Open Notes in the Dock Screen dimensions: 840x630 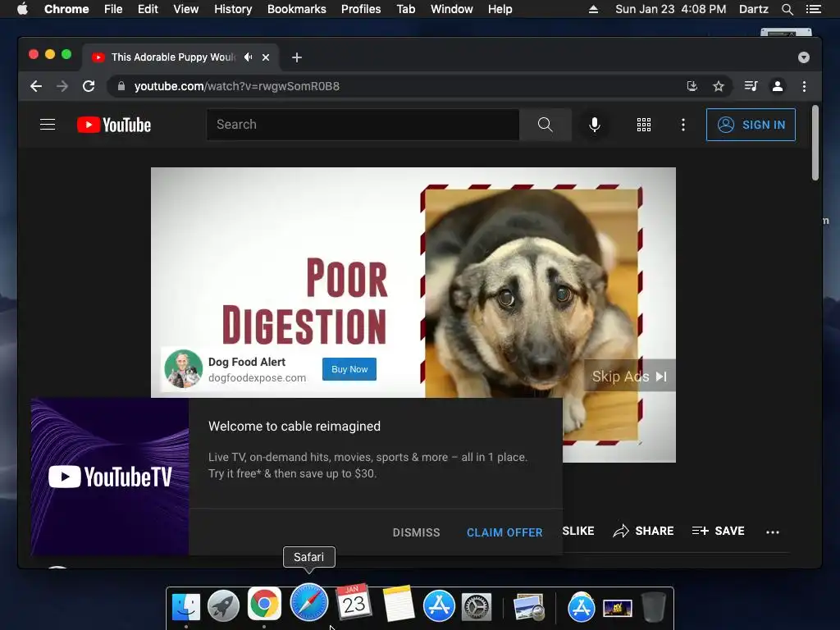tap(398, 605)
